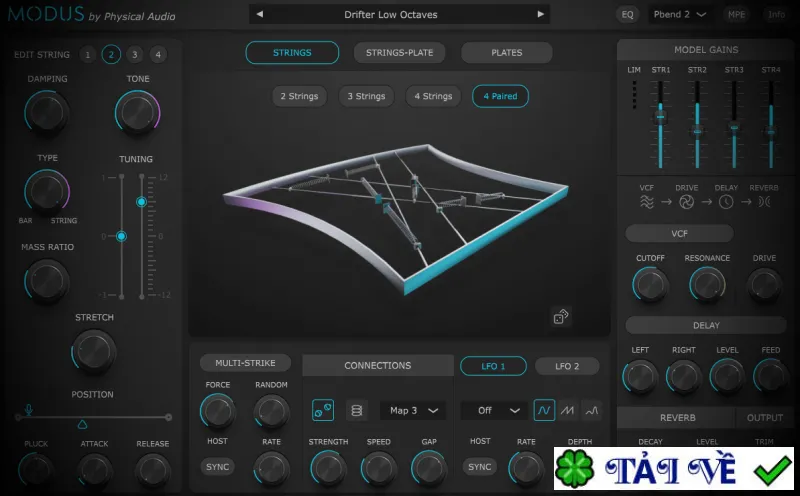Viewport: 800px width, 496px height.
Task: Select the sine wave LFO shape
Action: 544,410
